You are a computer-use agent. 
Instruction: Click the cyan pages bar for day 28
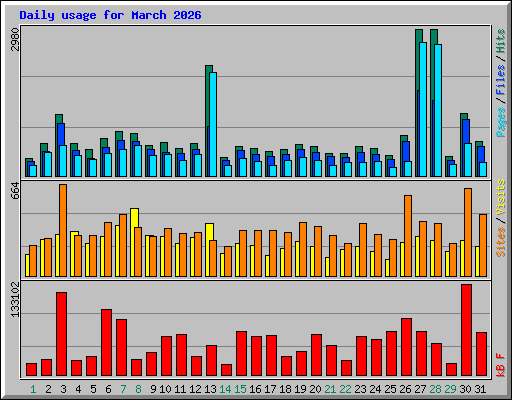[x=438, y=110]
